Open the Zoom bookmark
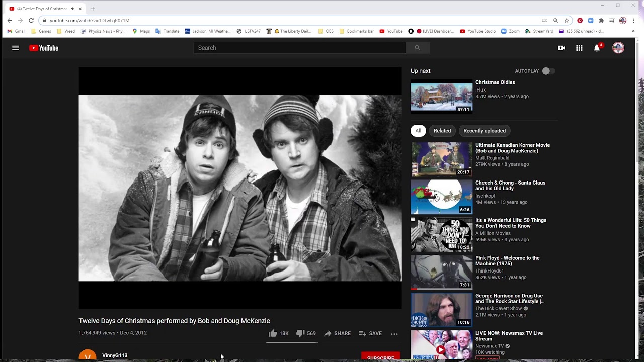Image resolution: width=644 pixels, height=362 pixels. (x=510, y=31)
